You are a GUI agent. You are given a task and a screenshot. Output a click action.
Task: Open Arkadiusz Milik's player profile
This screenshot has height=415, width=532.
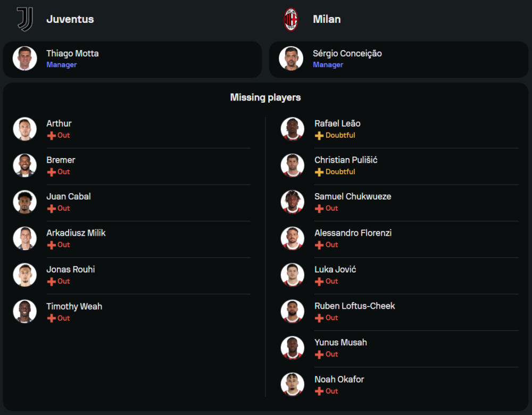click(76, 233)
